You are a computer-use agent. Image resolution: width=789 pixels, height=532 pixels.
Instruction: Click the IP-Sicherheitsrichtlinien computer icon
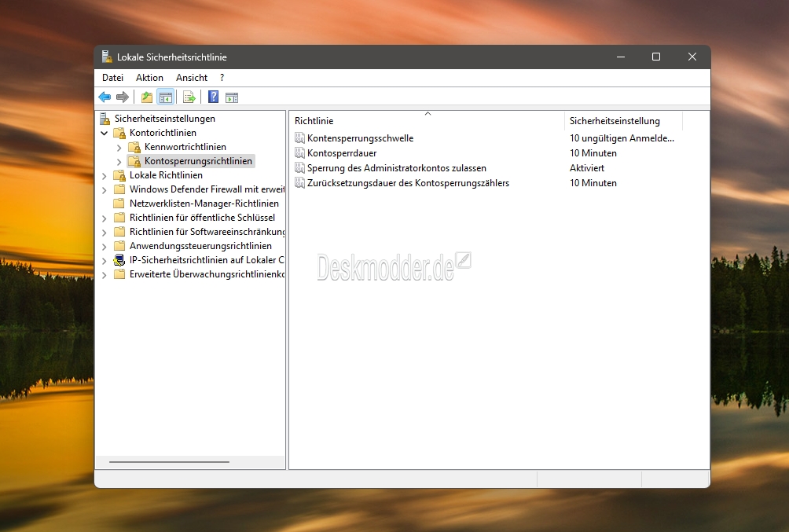point(119,260)
